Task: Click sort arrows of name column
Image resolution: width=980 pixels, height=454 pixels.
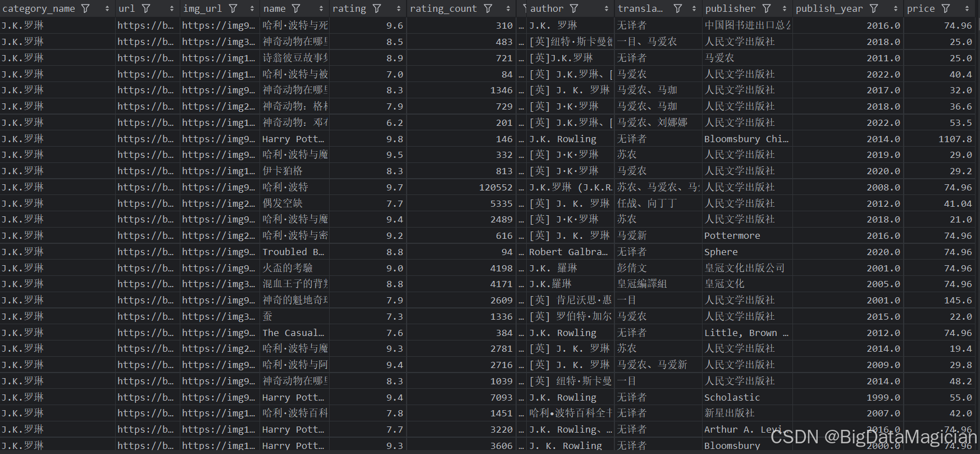Action: pyautogui.click(x=321, y=8)
